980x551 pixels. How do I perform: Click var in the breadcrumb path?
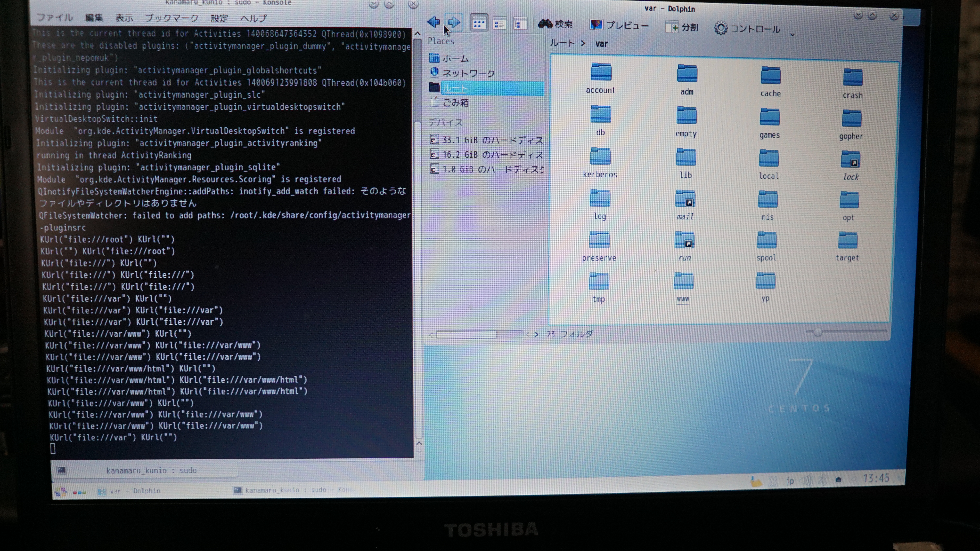pyautogui.click(x=601, y=44)
